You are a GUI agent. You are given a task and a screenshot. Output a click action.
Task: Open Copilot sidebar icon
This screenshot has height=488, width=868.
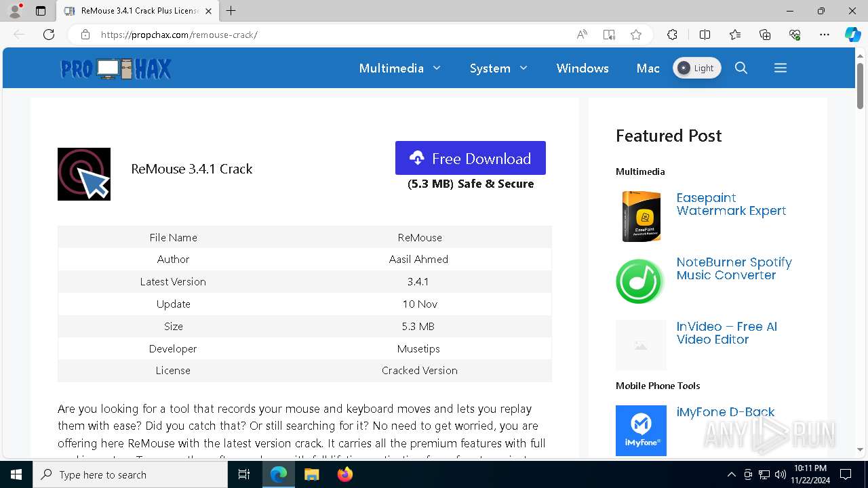[x=852, y=35]
